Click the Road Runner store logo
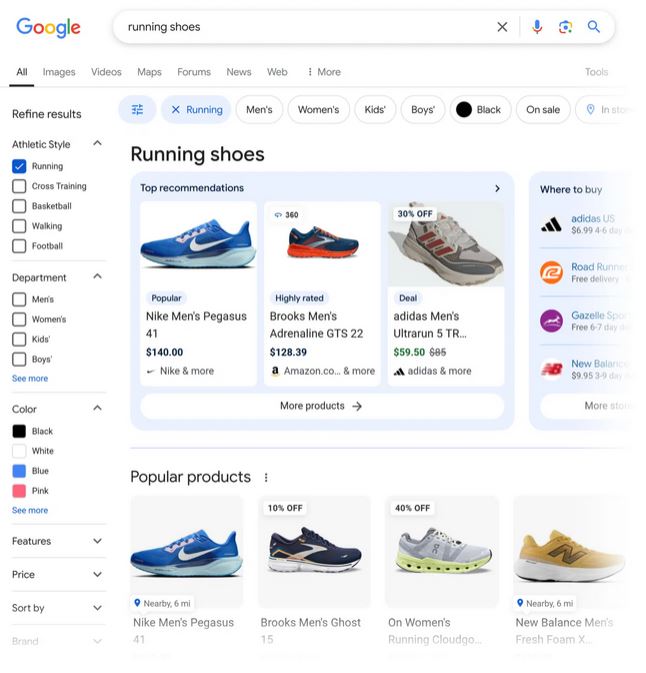The height and width of the screenshot is (673, 646). pos(551,273)
